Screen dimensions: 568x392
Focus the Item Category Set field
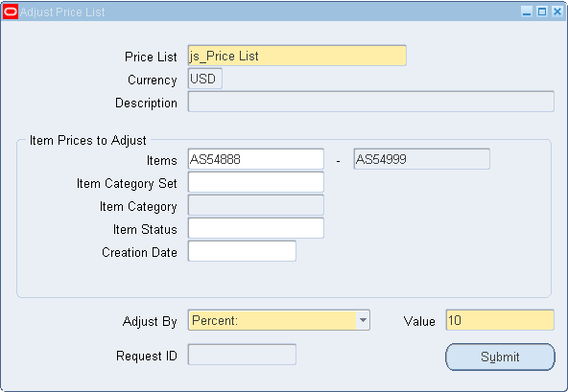[256, 182]
